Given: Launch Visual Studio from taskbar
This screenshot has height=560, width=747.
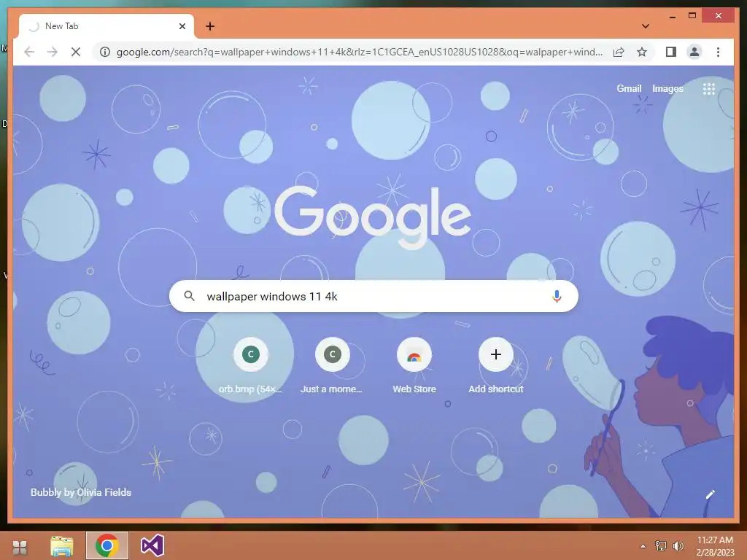Looking at the screenshot, I should 152,545.
